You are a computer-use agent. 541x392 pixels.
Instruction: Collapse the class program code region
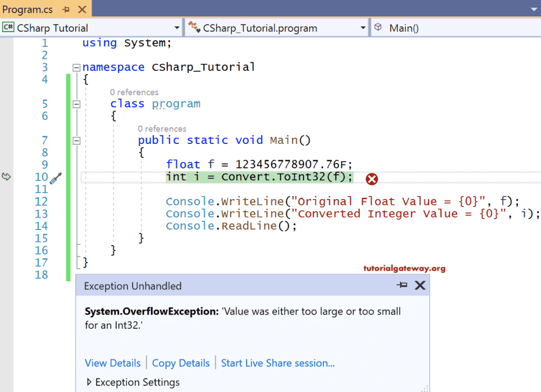(76, 104)
